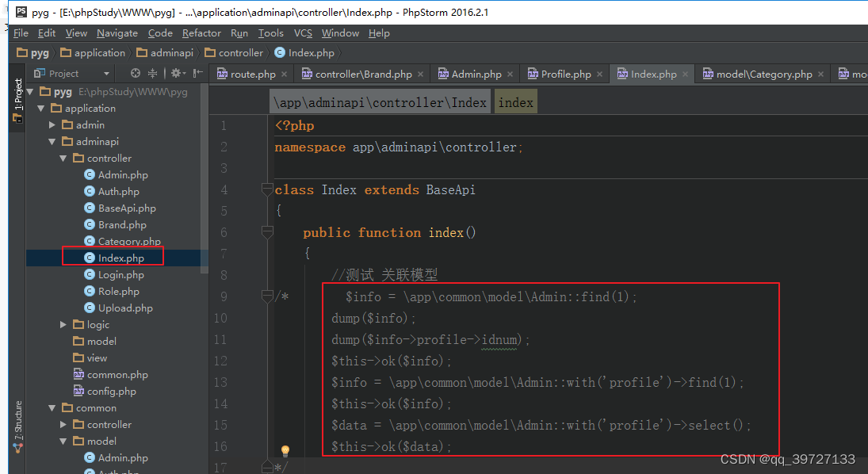Select common.php in project tree
Viewport: 868px width, 474px height.
tap(111, 374)
